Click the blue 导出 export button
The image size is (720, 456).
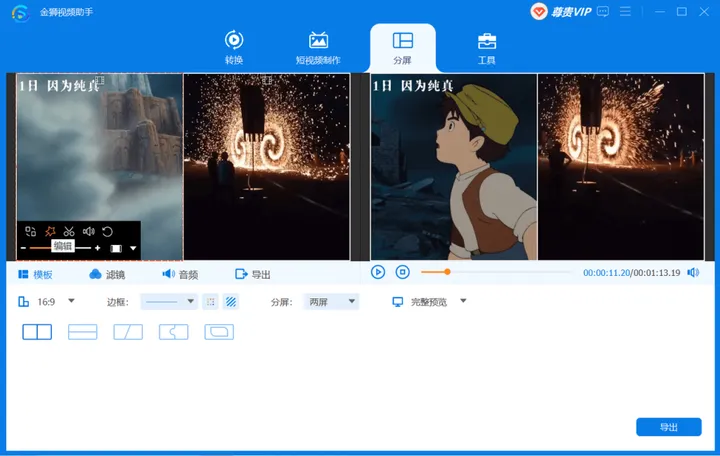669,427
